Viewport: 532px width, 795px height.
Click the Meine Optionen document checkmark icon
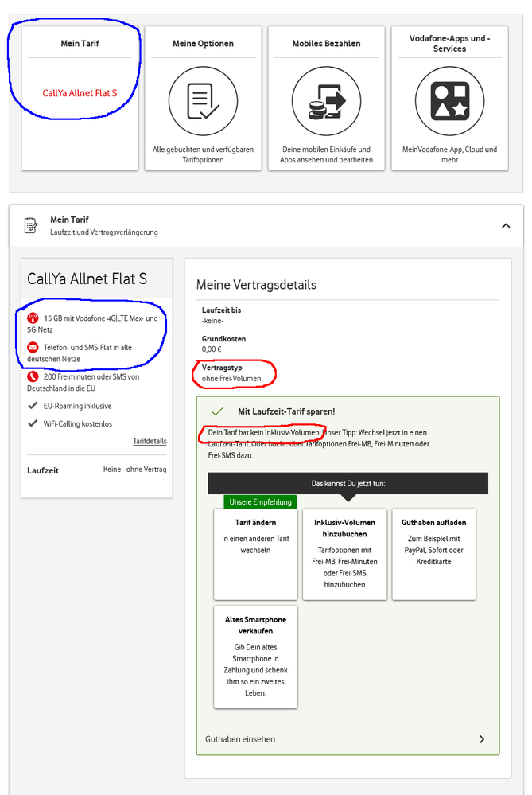click(x=203, y=101)
